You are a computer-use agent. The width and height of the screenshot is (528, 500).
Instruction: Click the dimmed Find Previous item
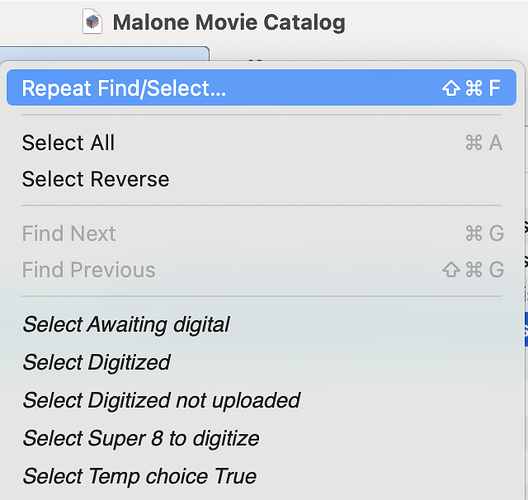[x=261, y=270]
